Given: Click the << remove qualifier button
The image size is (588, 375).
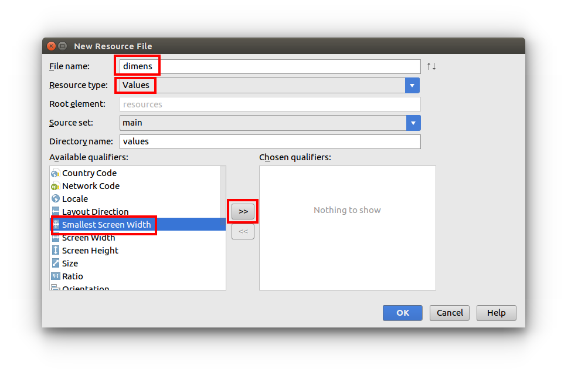Looking at the screenshot, I should click(243, 231).
